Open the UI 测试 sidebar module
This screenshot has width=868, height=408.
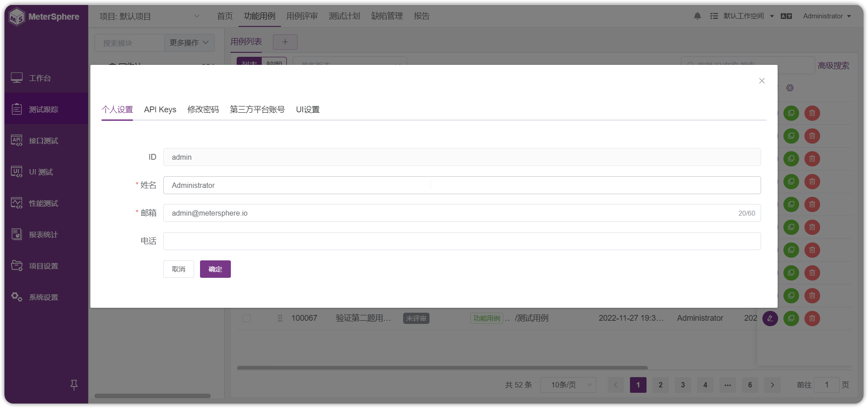46,172
